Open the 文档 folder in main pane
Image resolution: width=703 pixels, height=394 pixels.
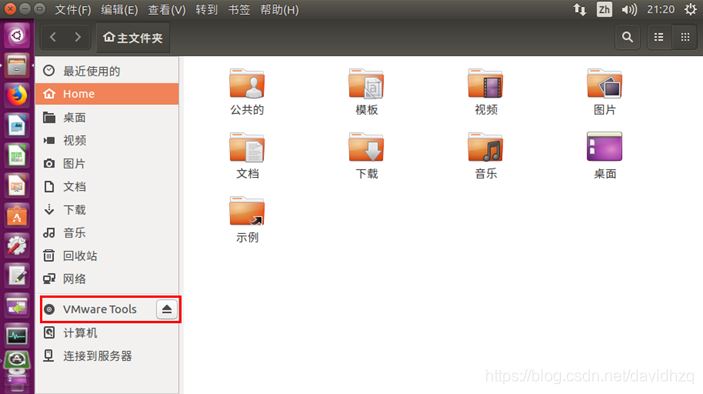click(x=247, y=156)
